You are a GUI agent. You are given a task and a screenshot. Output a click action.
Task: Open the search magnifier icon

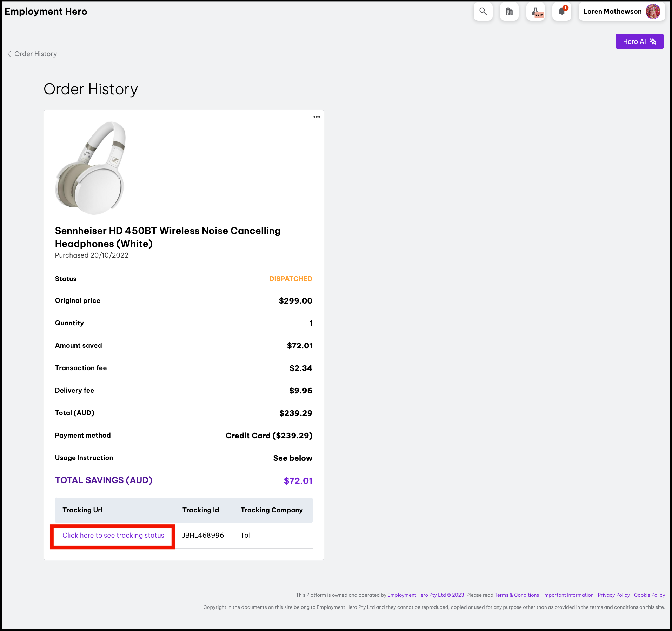483,12
